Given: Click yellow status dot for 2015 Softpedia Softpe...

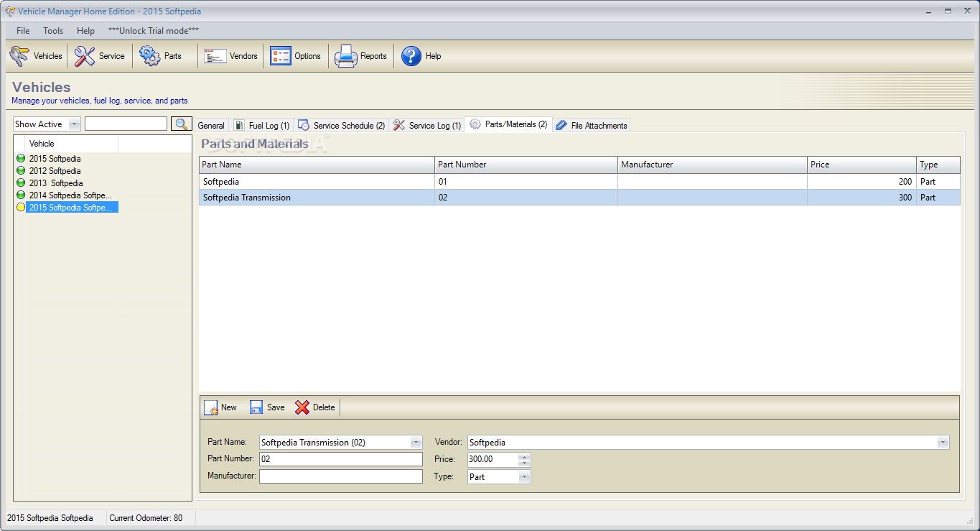Looking at the screenshot, I should (x=21, y=208).
